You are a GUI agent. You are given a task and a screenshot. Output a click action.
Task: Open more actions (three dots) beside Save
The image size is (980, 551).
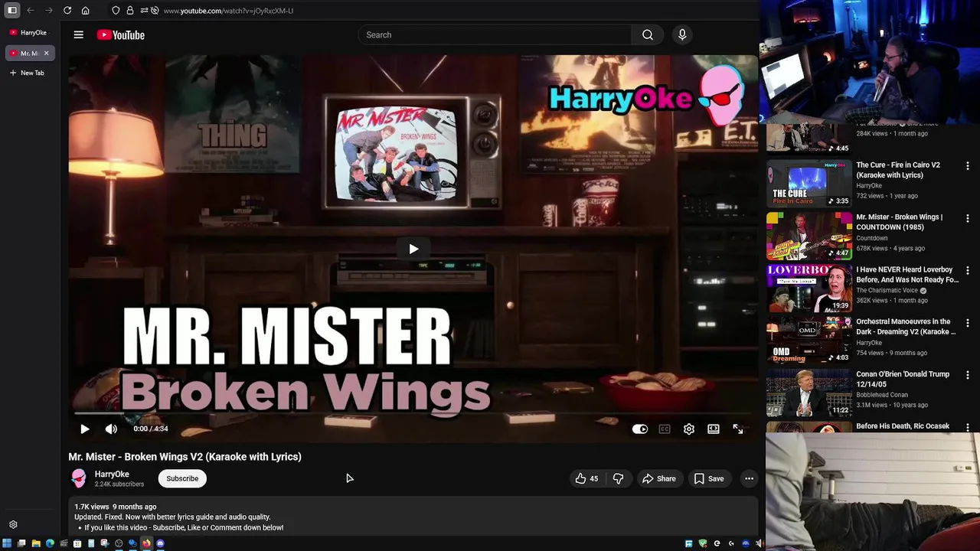pos(749,478)
